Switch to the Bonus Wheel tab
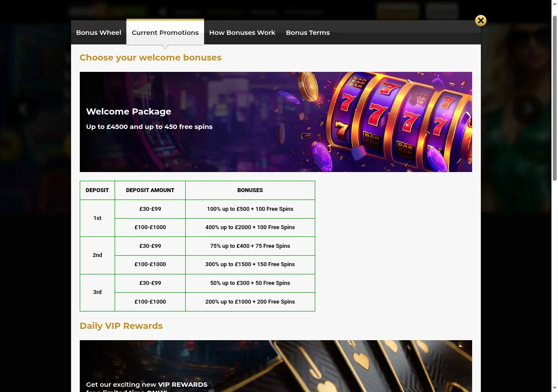Screen dimensions: 558x392 (x=99, y=33)
